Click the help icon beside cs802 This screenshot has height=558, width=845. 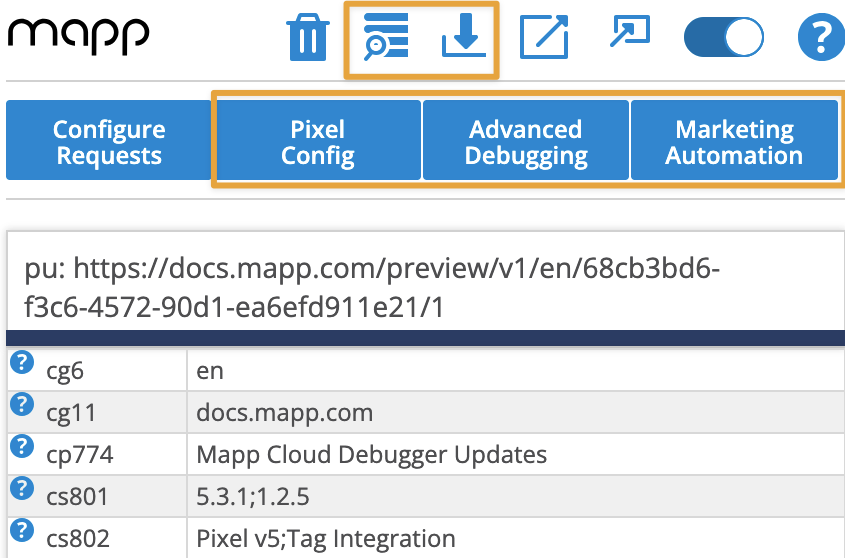tap(22, 531)
